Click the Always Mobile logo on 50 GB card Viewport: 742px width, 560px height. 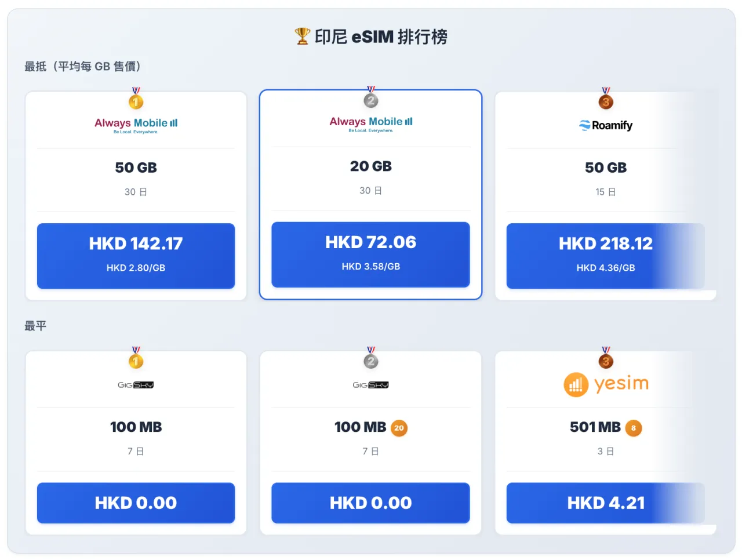(x=136, y=125)
